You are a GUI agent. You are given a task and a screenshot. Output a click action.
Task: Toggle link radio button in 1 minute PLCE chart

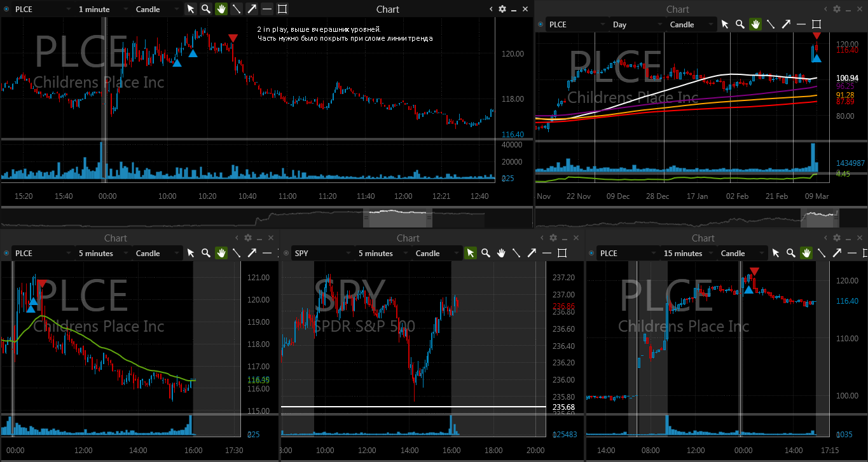[6, 9]
